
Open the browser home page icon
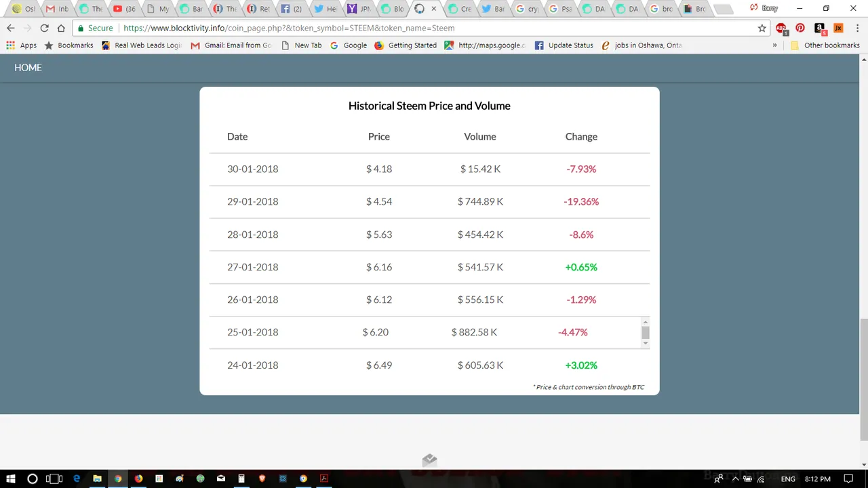[x=61, y=28]
